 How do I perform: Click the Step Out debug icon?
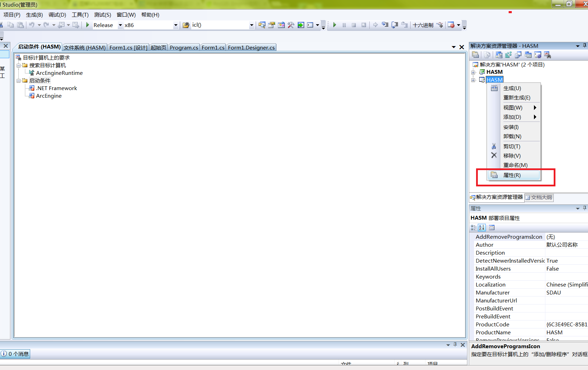pos(404,25)
